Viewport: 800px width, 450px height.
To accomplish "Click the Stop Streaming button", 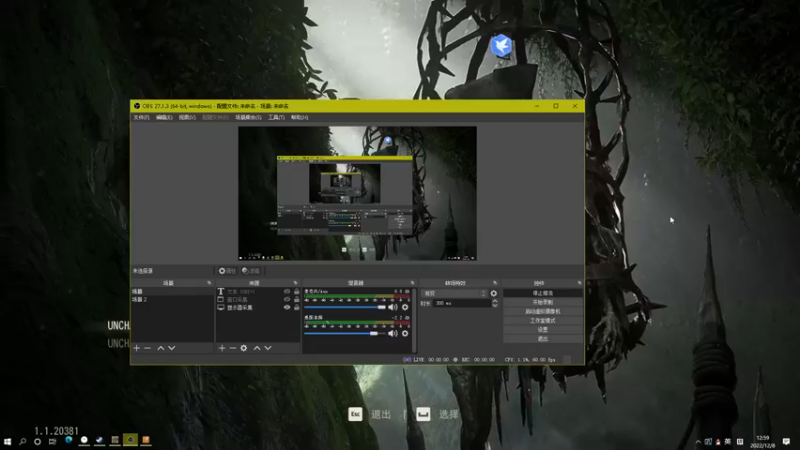I will [x=543, y=293].
